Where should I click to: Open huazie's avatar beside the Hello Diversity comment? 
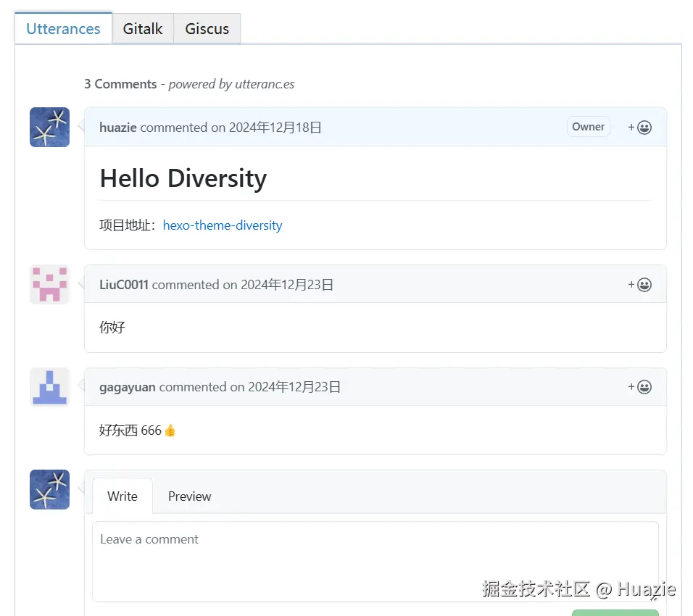pos(49,128)
